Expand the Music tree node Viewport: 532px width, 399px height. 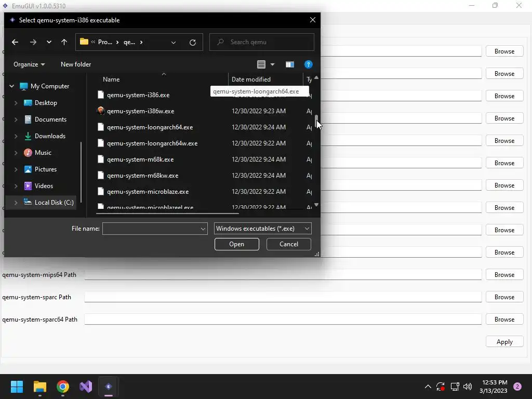click(16, 153)
